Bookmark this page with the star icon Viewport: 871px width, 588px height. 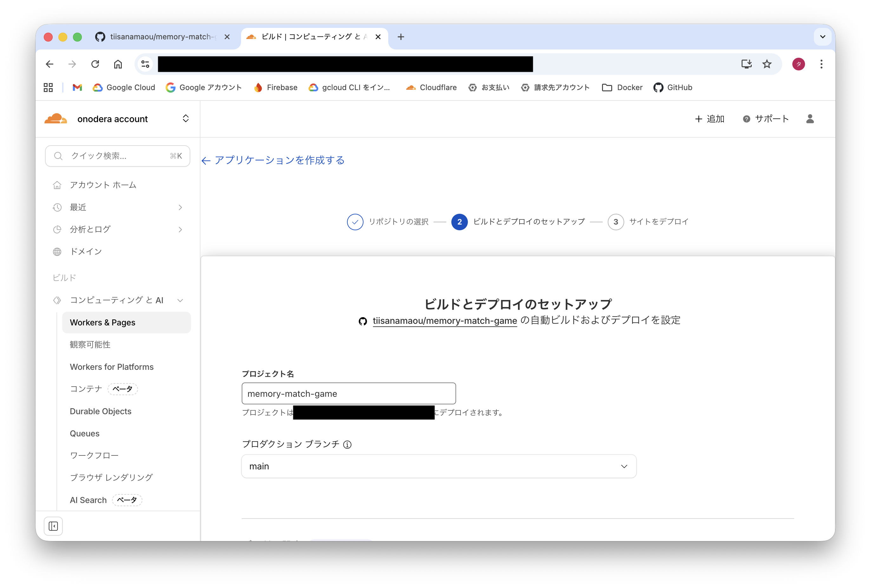767,64
